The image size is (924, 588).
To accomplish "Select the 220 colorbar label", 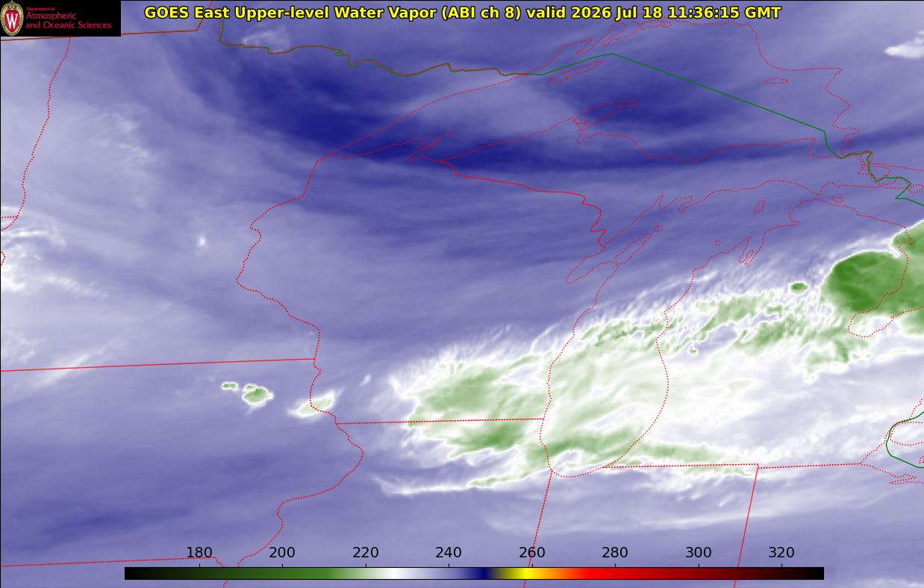I will 366,553.
